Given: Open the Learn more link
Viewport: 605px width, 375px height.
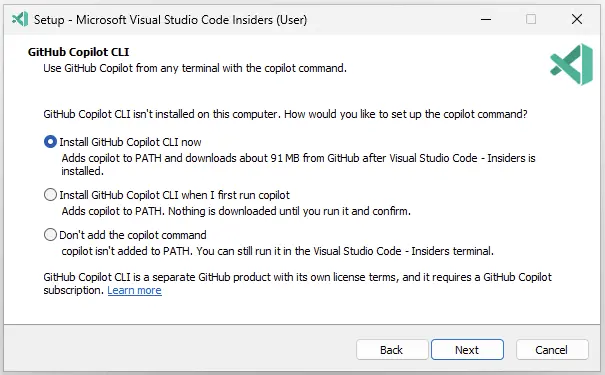Looking at the screenshot, I should pos(134,290).
